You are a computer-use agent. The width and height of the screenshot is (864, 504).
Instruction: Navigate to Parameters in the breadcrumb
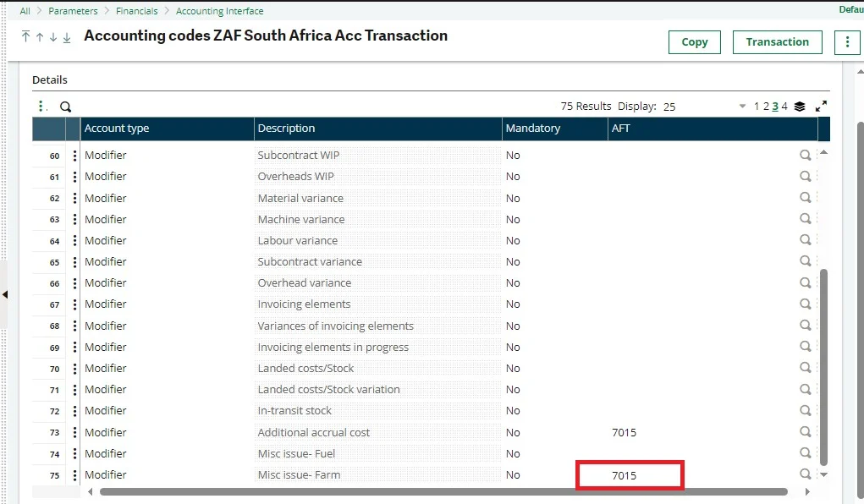73,11
